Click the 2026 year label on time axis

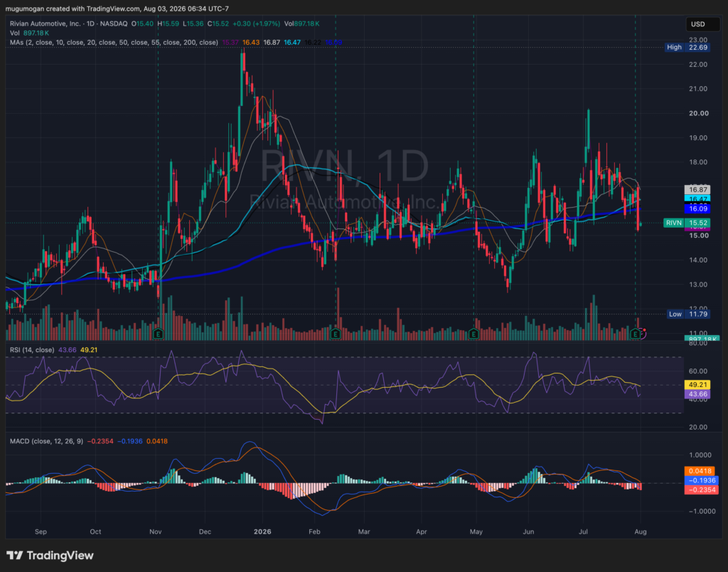[x=262, y=531]
